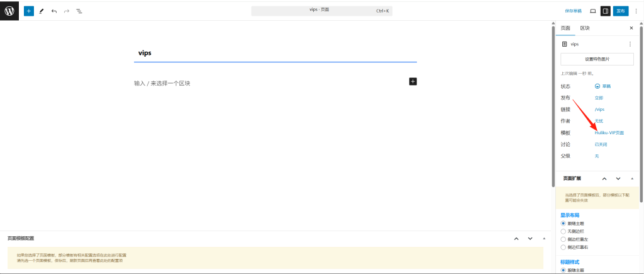The image size is (644, 274).
Task: Select the 无侧边栏 layout radio option
Action: [x=563, y=231]
